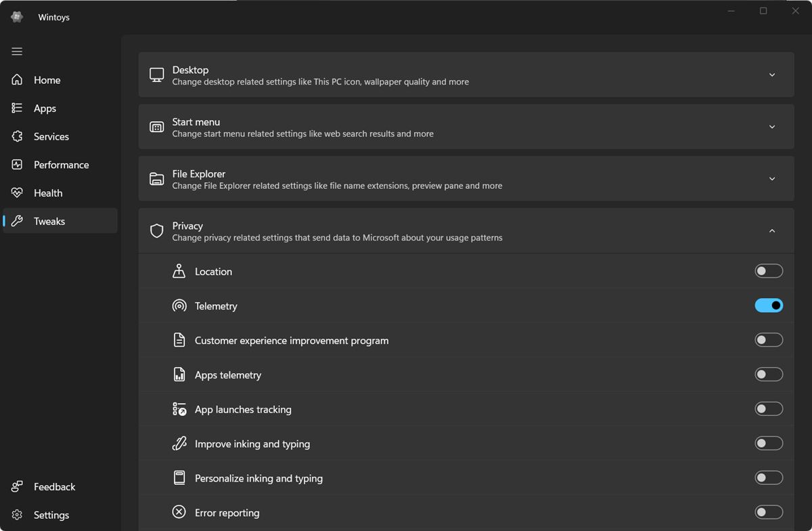Click the Improve inking pen icon
Viewport: 812px width, 531px height.
pyautogui.click(x=179, y=444)
